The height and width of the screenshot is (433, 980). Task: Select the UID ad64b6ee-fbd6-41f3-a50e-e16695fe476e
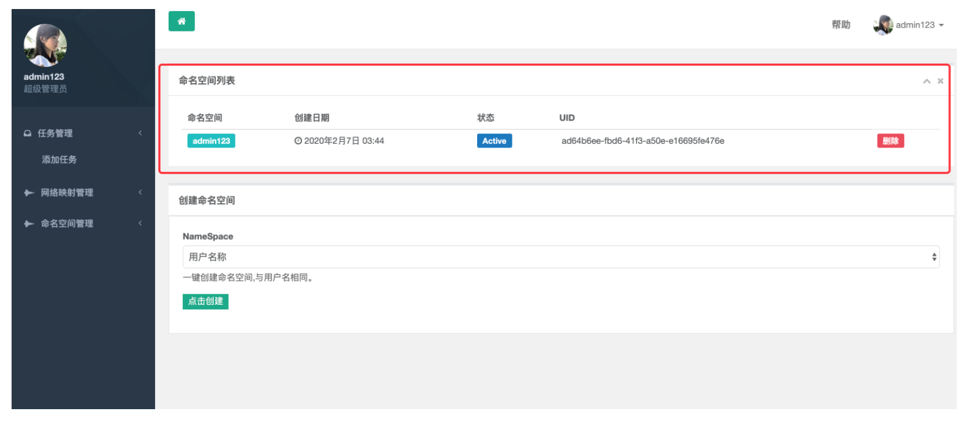click(643, 140)
